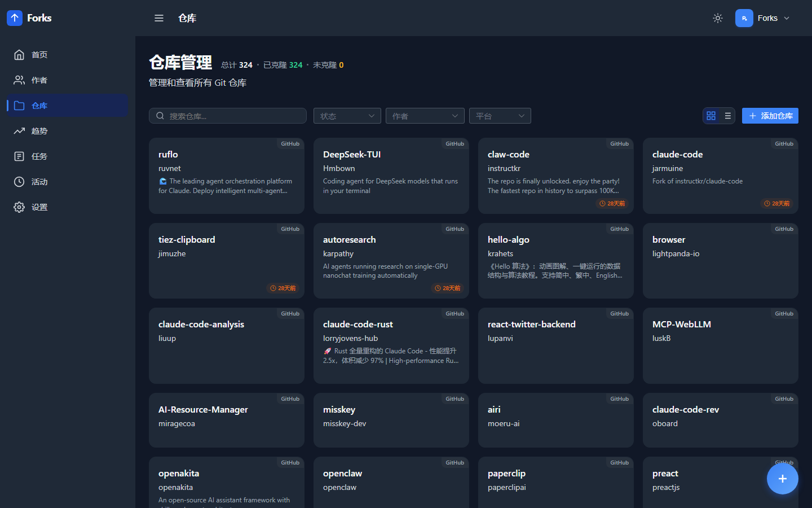Open the hello-algo repository card
Screen dimensions: 812x508
(556, 261)
